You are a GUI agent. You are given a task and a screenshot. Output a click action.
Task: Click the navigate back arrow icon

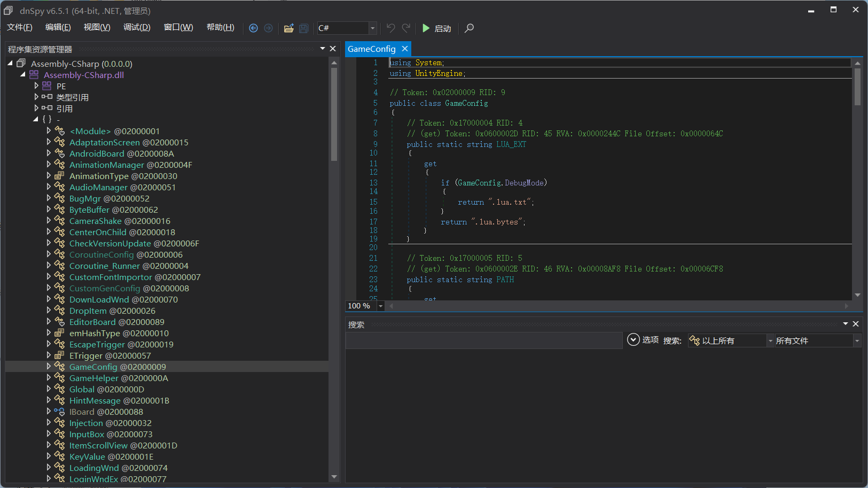coord(253,28)
